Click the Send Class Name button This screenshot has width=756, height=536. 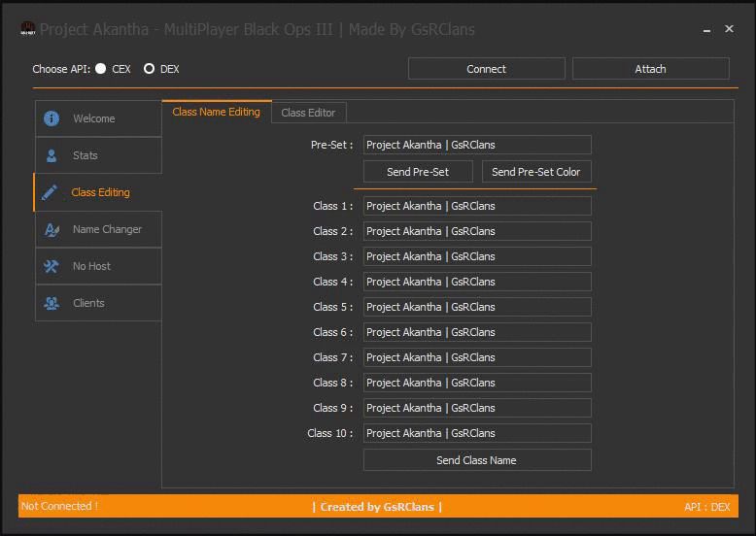[x=477, y=460]
